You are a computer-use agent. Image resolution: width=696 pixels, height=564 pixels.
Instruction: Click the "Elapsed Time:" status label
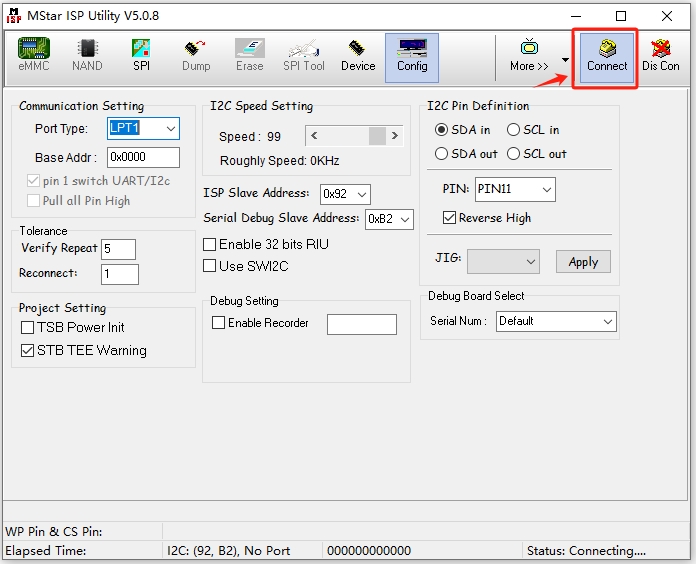[46, 551]
